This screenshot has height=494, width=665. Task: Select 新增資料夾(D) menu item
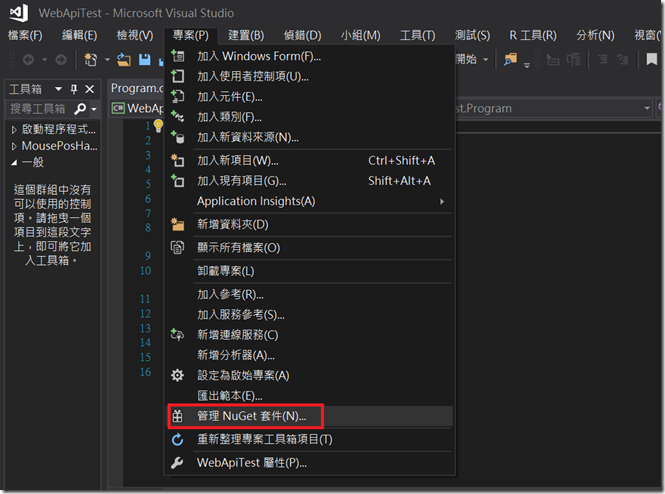310,224
